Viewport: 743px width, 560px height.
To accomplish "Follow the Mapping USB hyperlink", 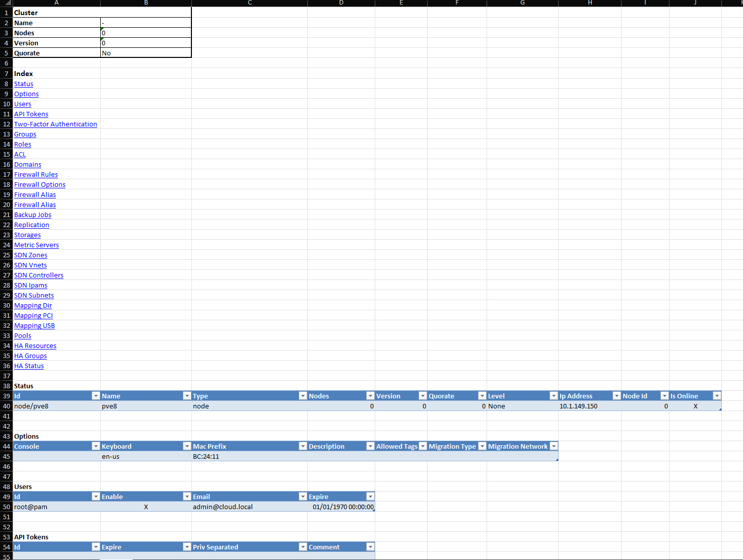I will 34,325.
